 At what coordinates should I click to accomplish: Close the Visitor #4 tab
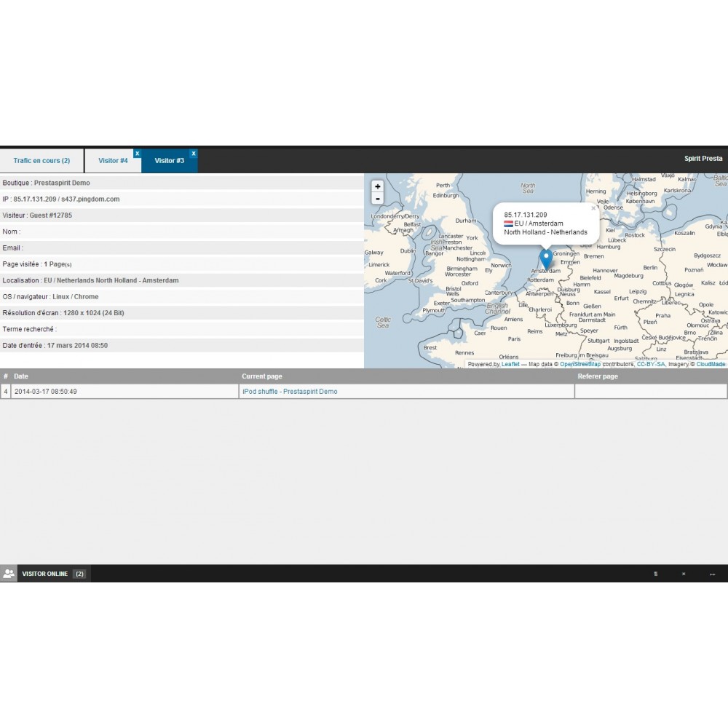[137, 153]
